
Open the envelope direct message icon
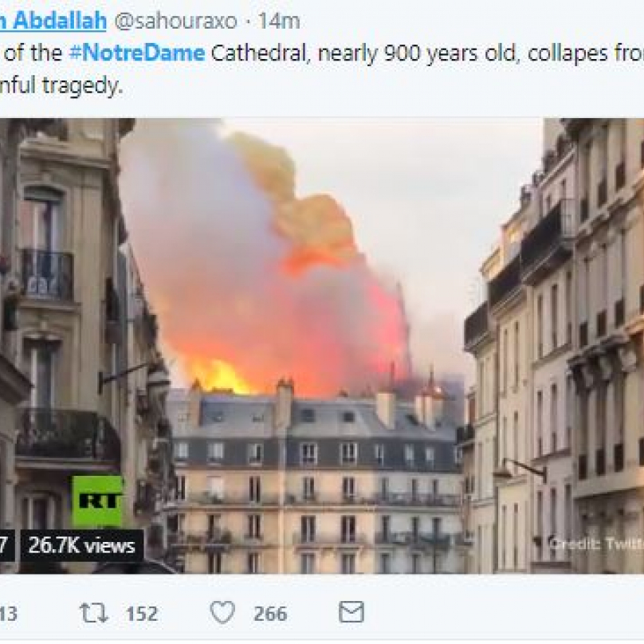351,612
